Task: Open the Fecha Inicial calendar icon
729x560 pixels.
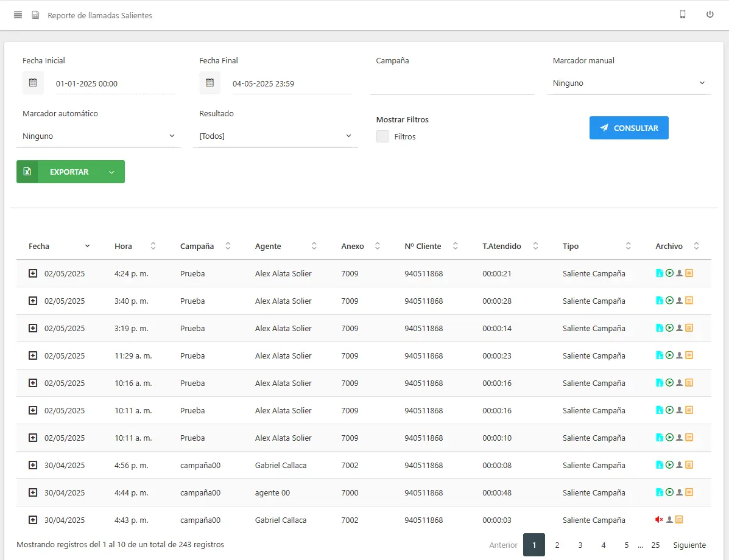Action: pos(33,83)
